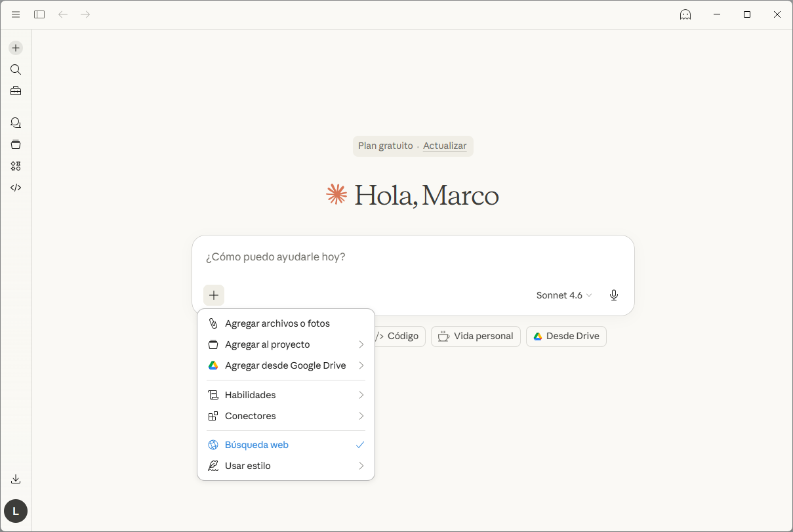793x532 pixels.
Task: Open the search icon in the sidebar
Action: point(16,70)
